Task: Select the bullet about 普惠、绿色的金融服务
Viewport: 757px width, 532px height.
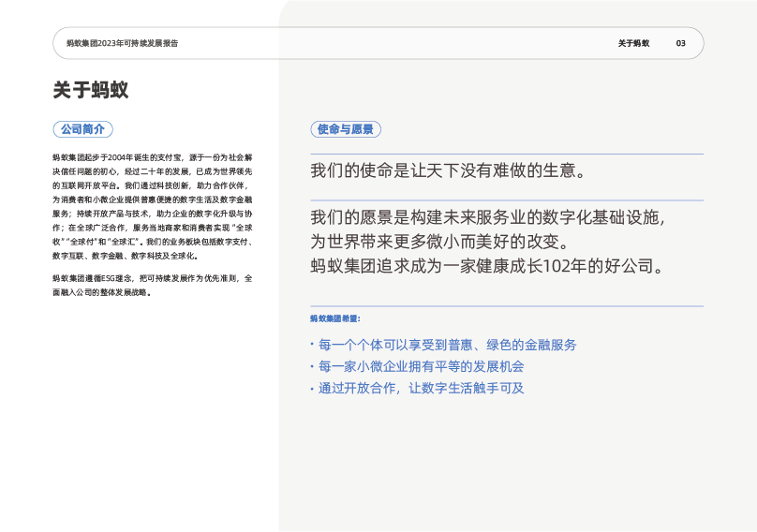Action: point(446,345)
